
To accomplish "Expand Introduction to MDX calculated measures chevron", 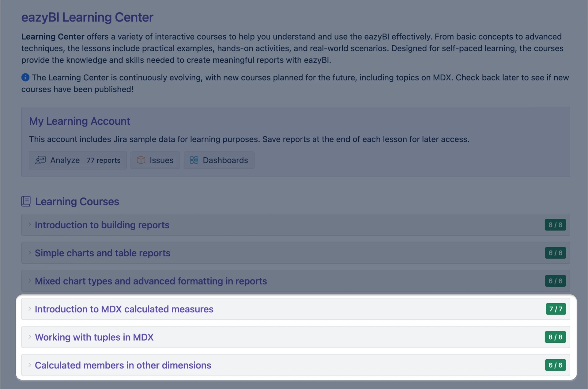I will pos(30,309).
